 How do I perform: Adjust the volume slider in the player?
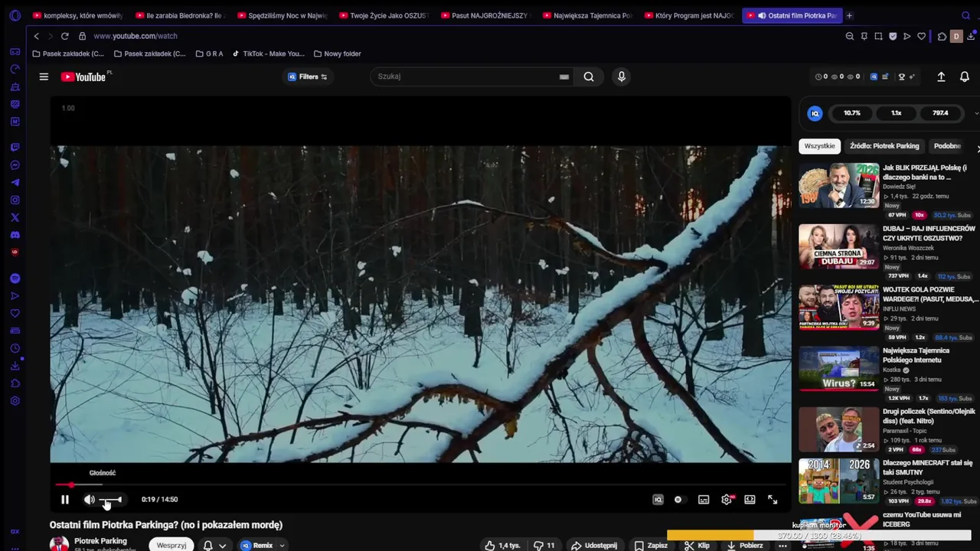coord(110,500)
